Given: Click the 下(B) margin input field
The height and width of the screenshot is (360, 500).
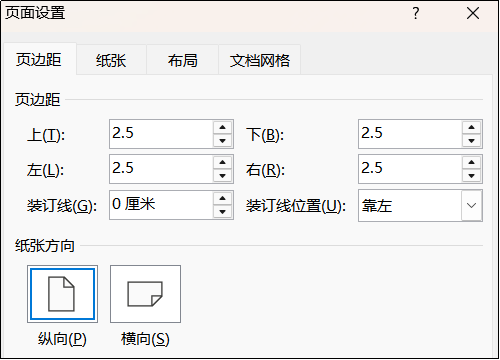Looking at the screenshot, I should click(x=410, y=134).
